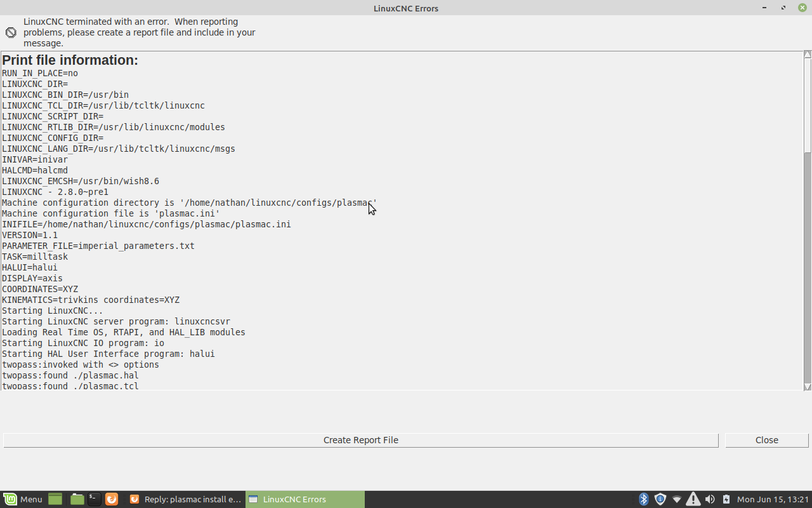Click the line 'twopass:invoked with <> options'
812x508 pixels.
click(81, 364)
